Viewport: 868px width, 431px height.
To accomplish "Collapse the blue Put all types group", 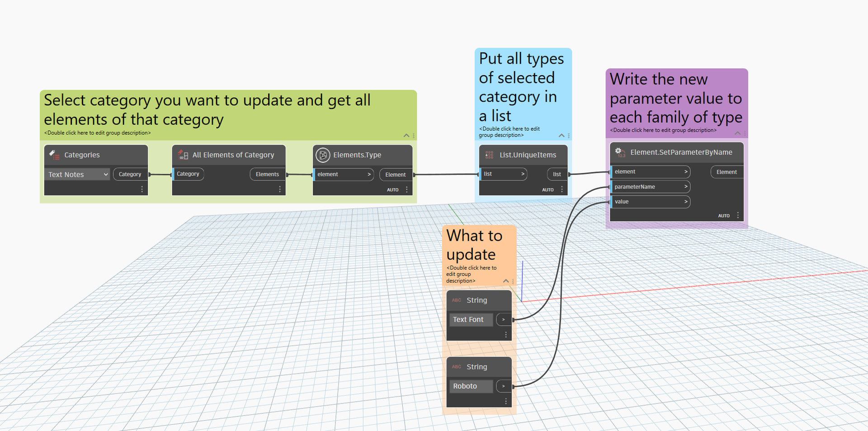I will click(561, 135).
